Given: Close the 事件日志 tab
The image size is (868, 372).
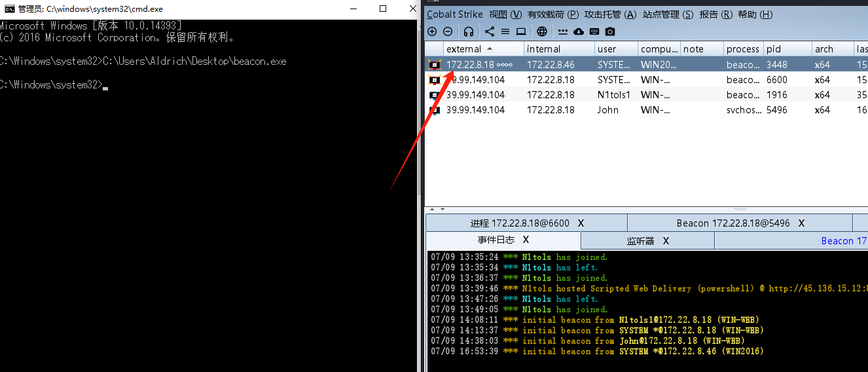Looking at the screenshot, I should 526,240.
